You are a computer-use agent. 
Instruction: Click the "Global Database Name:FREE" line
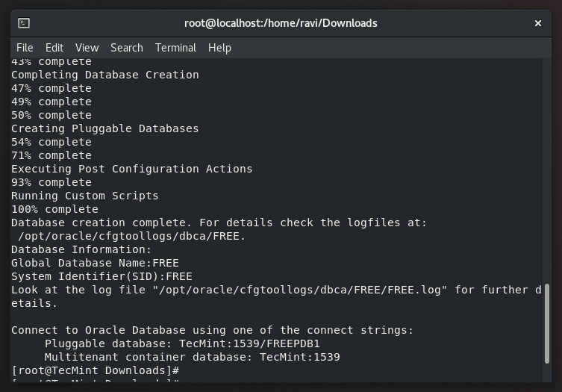click(95, 263)
